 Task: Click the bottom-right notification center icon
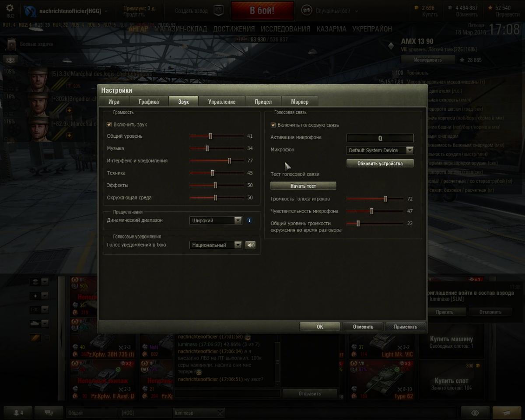pyautogui.click(x=507, y=413)
